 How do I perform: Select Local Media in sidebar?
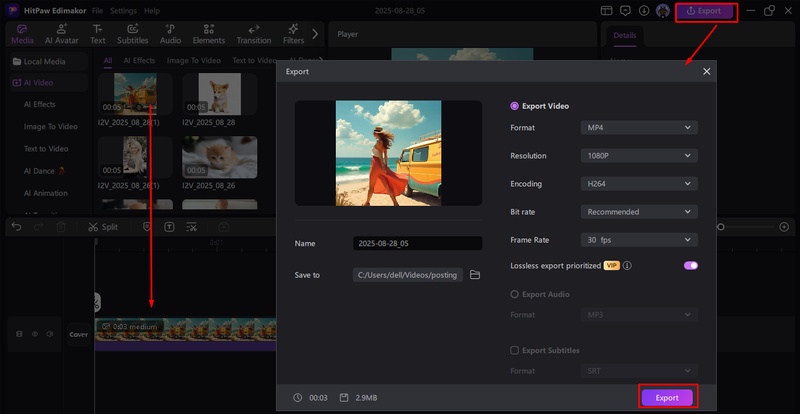click(49, 61)
